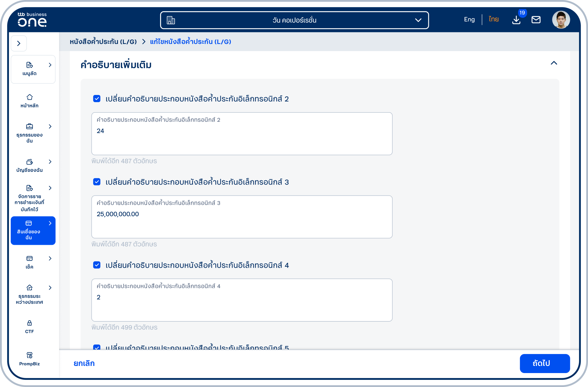Click the user profile avatar
Viewport: 588px width, 387px height.
point(561,20)
